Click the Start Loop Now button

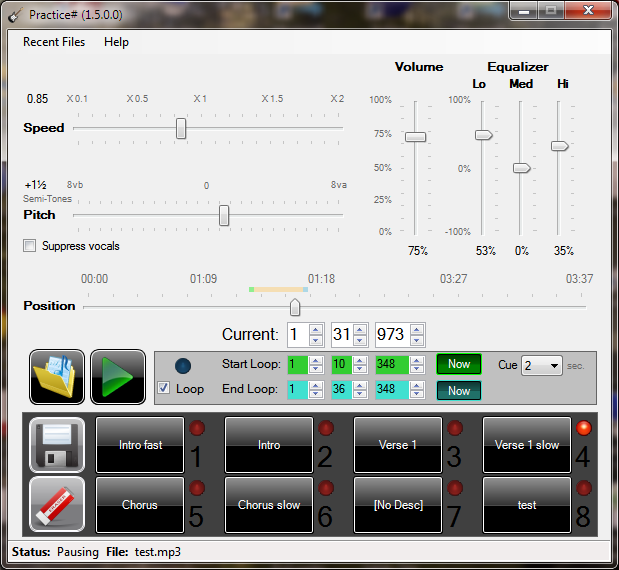[458, 364]
